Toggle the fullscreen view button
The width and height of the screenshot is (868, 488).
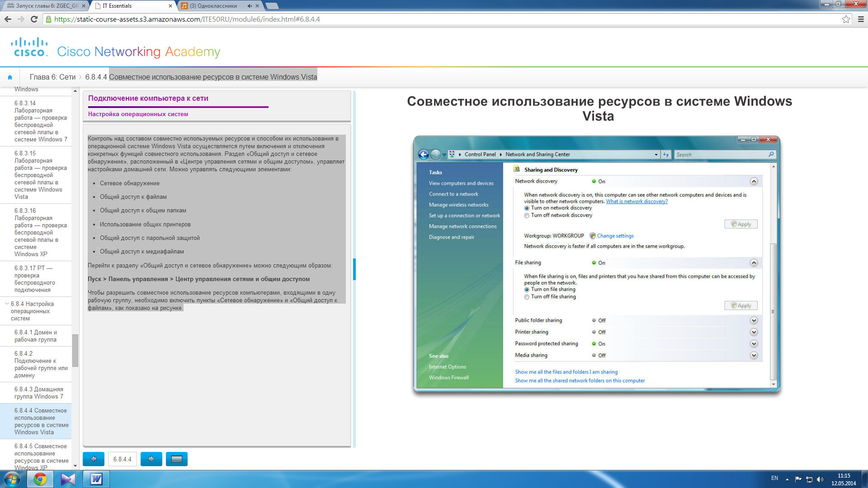click(177, 459)
